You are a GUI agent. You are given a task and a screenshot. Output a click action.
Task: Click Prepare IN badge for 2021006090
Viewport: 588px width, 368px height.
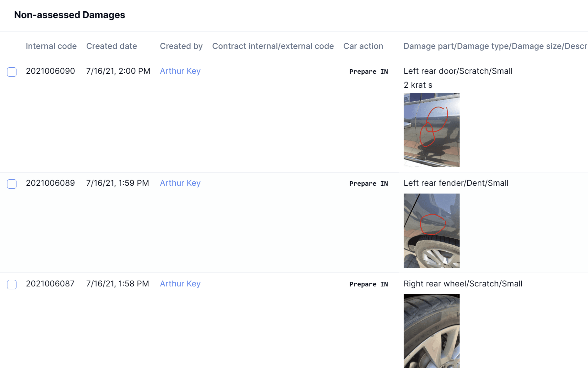369,72
